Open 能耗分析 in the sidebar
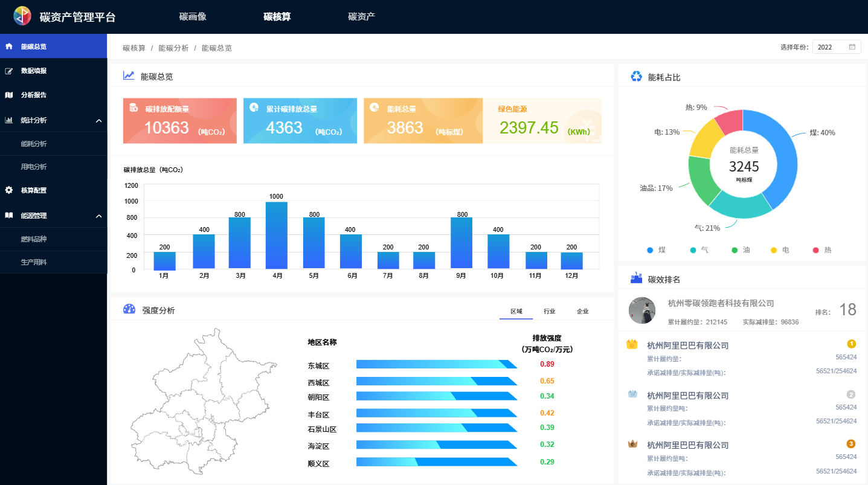Image resolution: width=868 pixels, height=485 pixels. 34,144
